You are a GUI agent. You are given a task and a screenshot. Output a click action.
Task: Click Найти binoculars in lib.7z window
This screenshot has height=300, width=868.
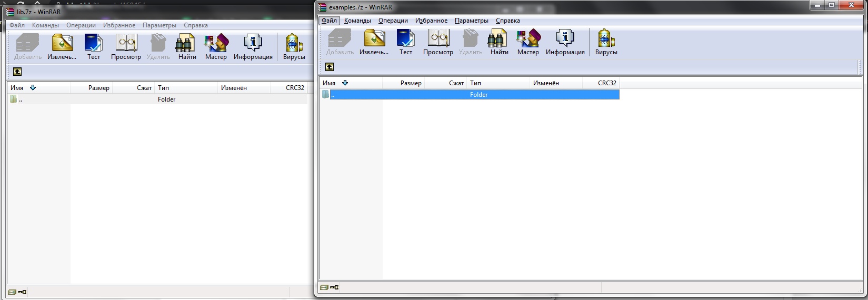click(x=187, y=47)
